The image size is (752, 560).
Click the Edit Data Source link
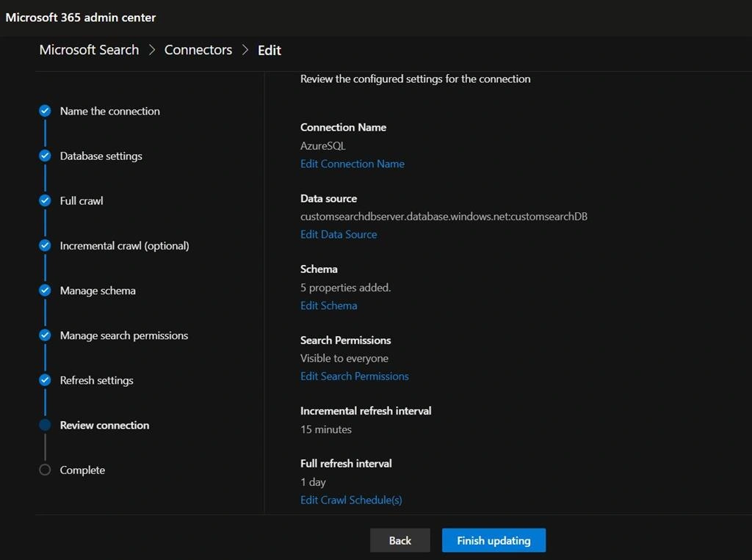339,234
